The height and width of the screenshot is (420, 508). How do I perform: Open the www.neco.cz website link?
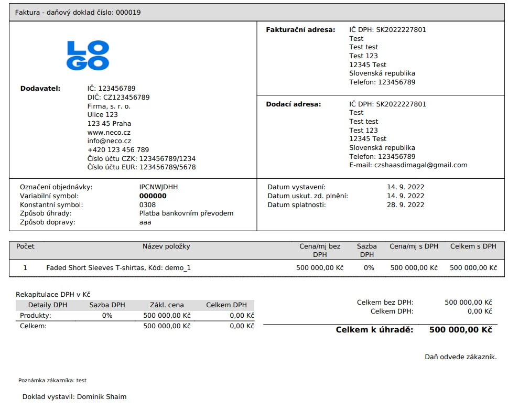(x=109, y=133)
